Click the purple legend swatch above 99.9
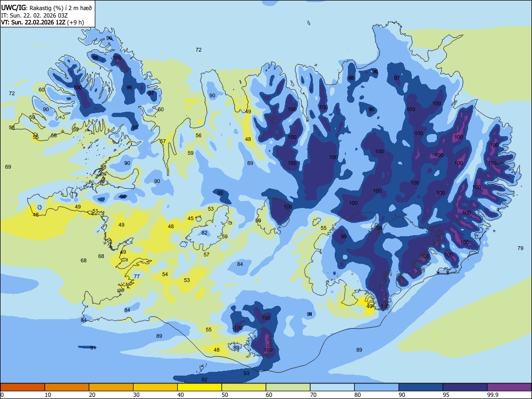This screenshot has width=532, height=399. click(x=509, y=387)
